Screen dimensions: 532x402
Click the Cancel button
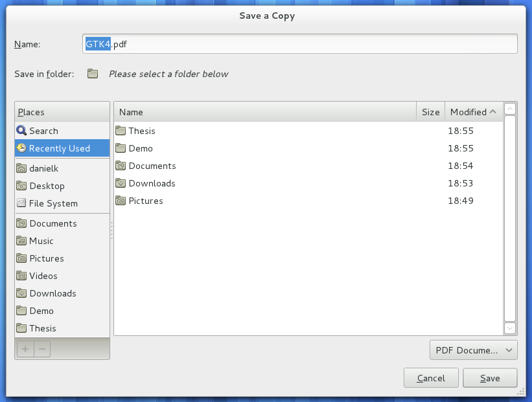pos(431,378)
